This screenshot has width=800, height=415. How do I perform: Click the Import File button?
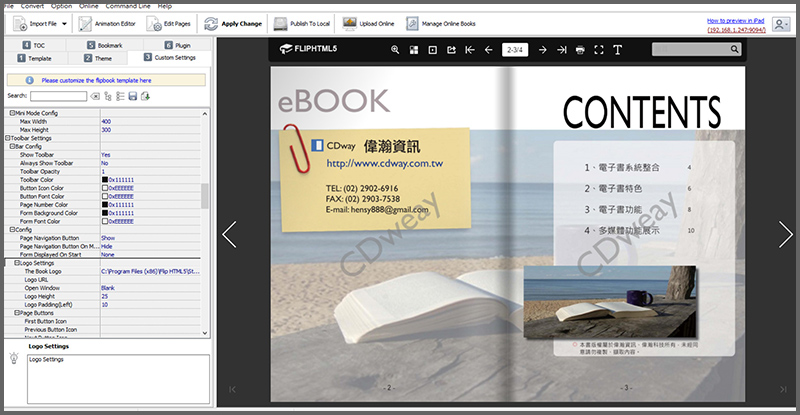pyautogui.click(x=35, y=23)
